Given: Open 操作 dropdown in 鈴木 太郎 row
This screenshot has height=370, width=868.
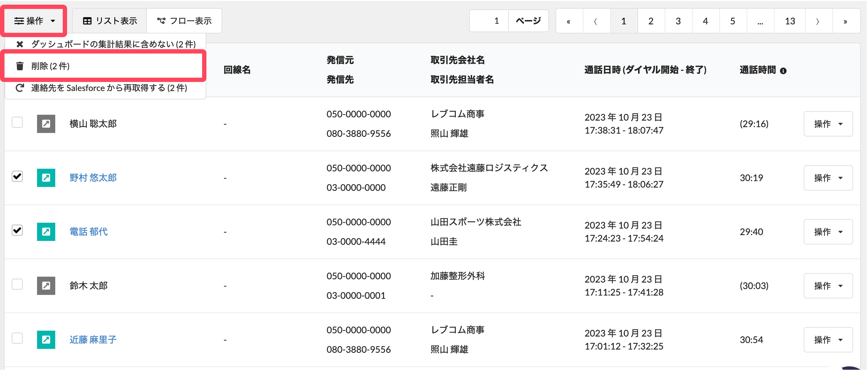Looking at the screenshot, I should click(x=828, y=286).
